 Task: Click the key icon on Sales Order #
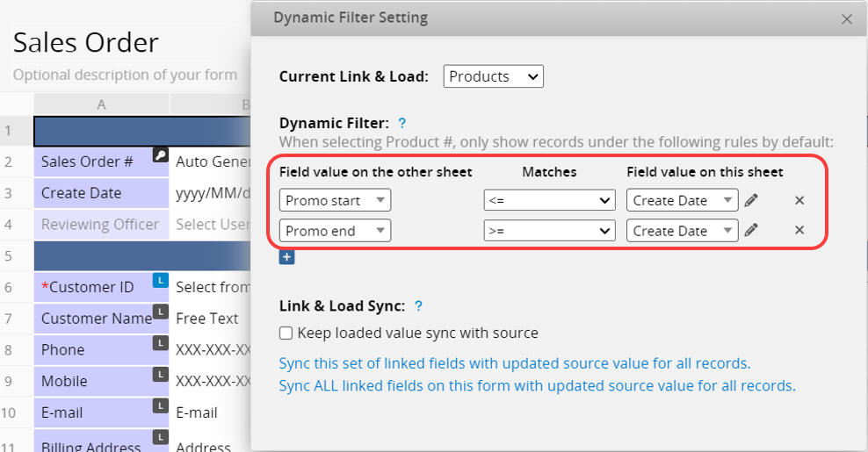click(160, 154)
